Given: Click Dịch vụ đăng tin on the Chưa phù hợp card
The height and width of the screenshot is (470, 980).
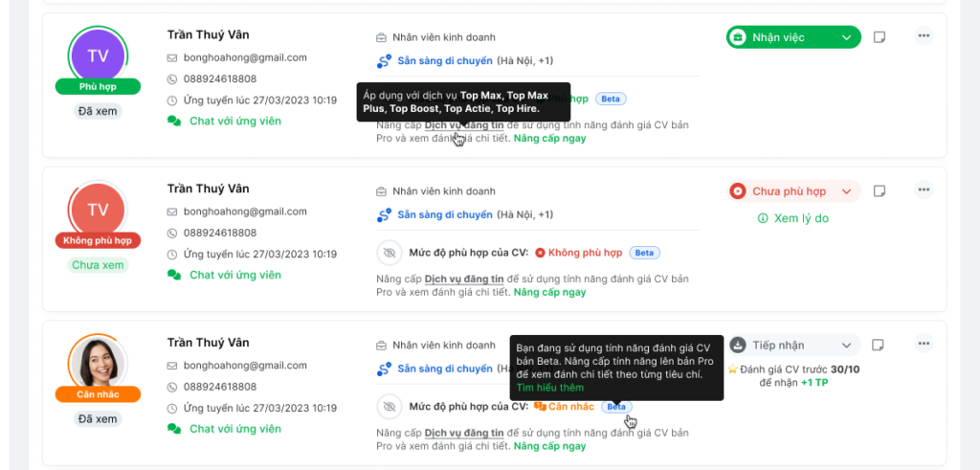Looking at the screenshot, I should tap(464, 279).
